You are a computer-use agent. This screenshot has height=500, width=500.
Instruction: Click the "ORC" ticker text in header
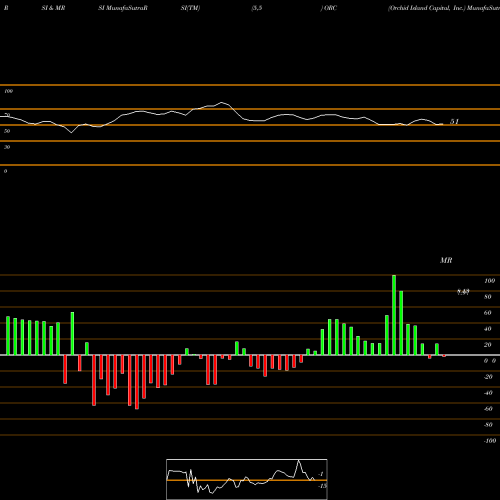pos(331,8)
